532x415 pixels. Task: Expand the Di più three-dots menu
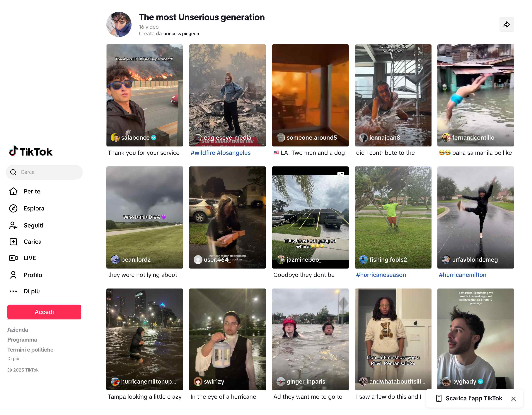pyautogui.click(x=13, y=291)
